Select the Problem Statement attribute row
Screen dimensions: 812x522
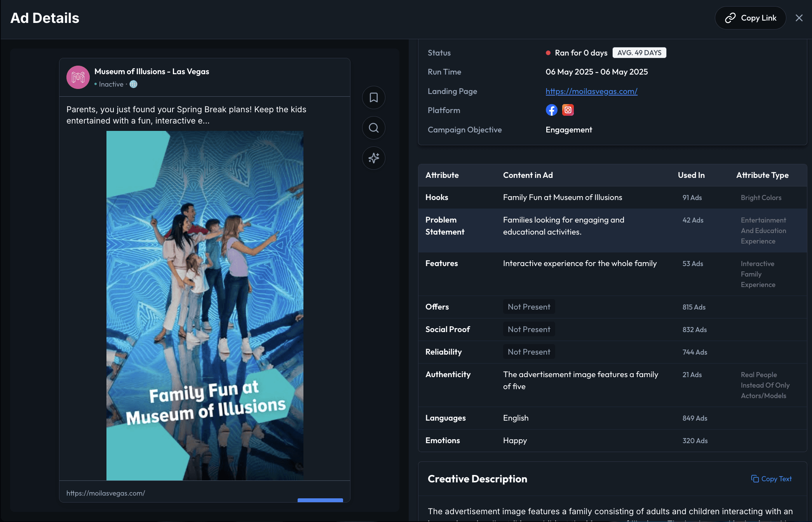[x=445, y=226]
